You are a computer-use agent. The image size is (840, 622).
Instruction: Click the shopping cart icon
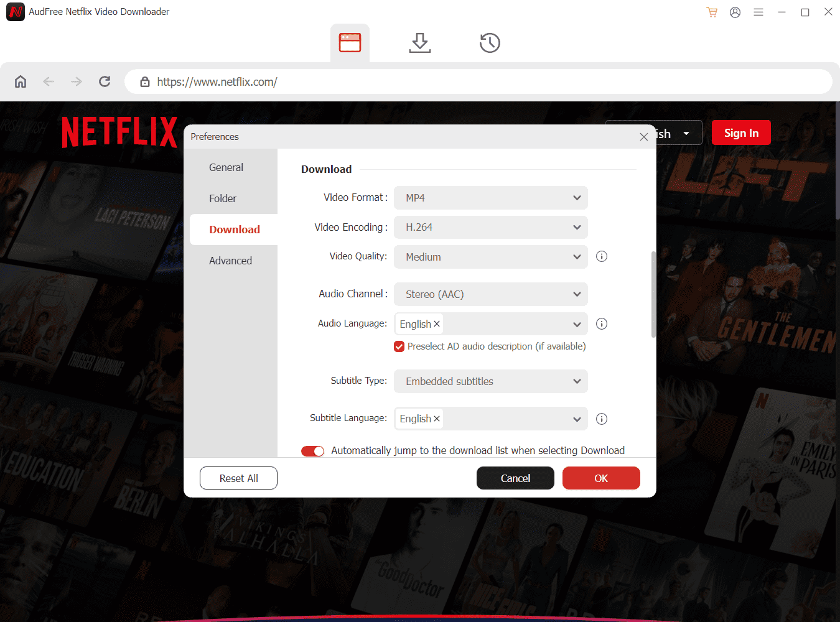(712, 12)
